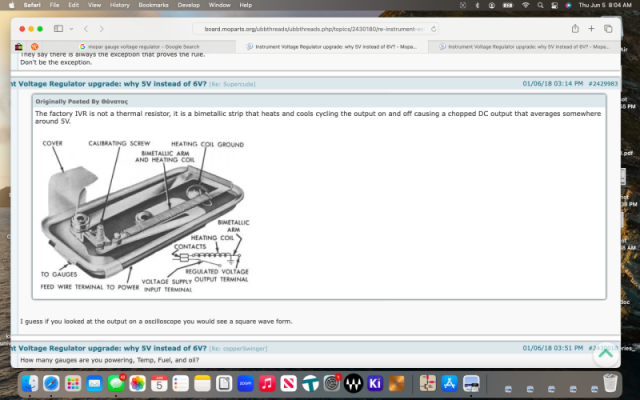Open the File menu
This screenshot has width=640, height=400.
pos(54,5)
